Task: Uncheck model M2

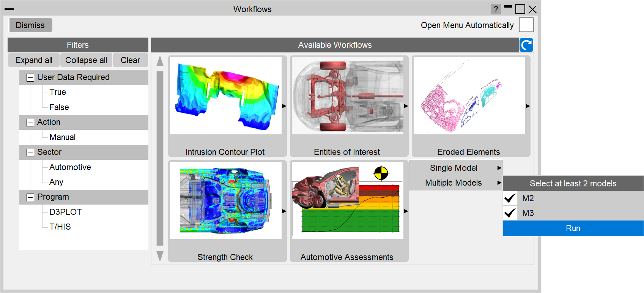Action: [x=510, y=198]
